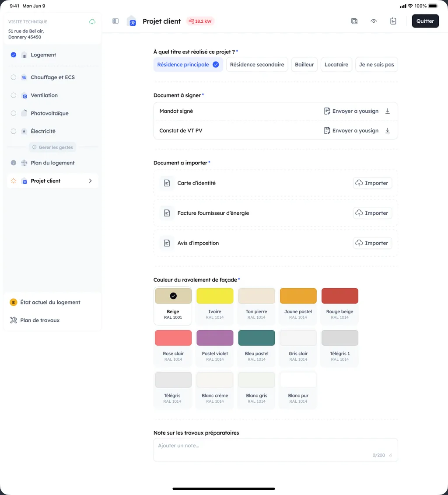
Task: Select the Photovoltaïque radio circle
Action: point(13,113)
